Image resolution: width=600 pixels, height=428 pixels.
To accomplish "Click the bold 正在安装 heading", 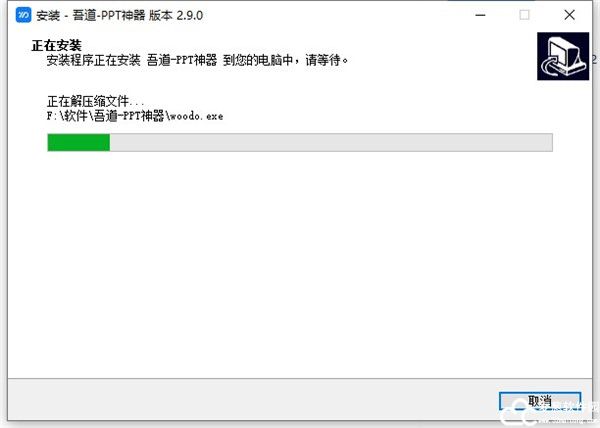I will (56, 46).
